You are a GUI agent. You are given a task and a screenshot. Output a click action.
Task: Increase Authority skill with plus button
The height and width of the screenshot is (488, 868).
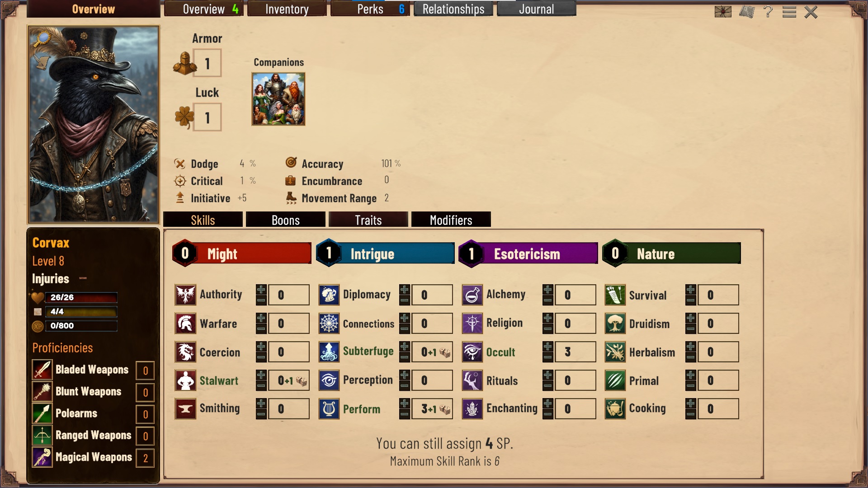click(261, 290)
